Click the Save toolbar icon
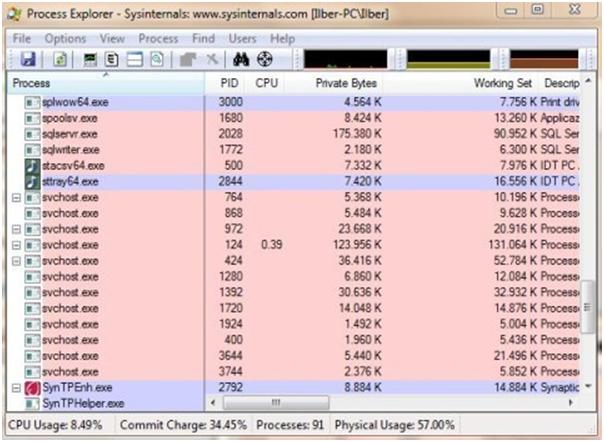The height and width of the screenshot is (442, 604). 28,59
